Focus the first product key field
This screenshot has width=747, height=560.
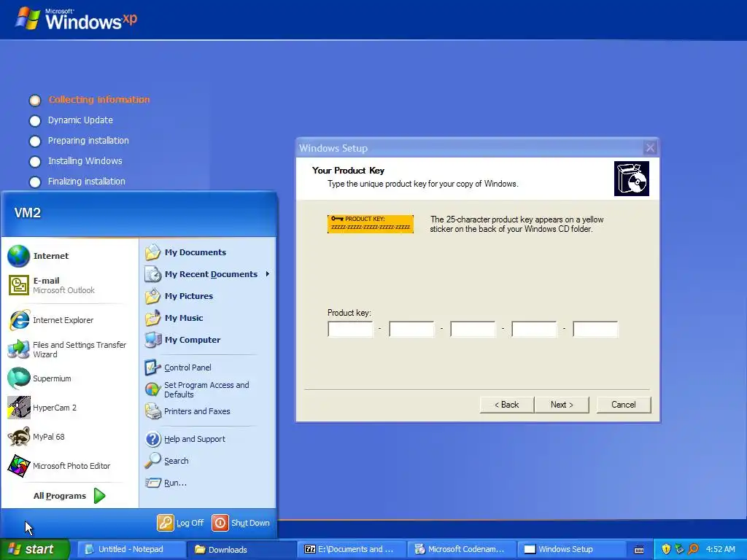pos(350,329)
